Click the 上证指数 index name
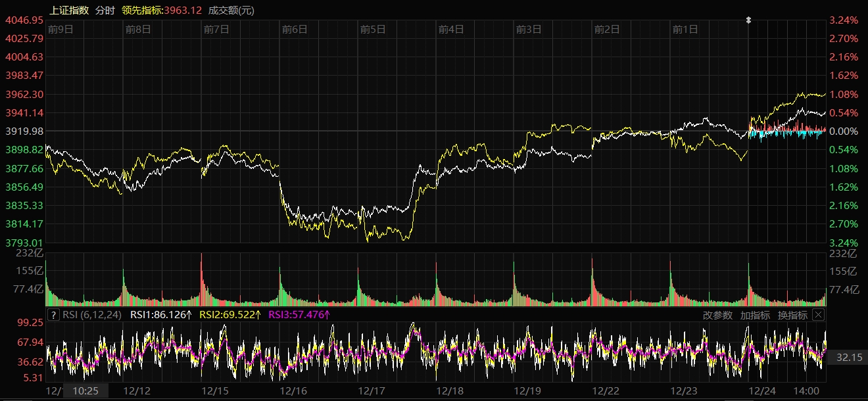868x401 pixels. tap(69, 10)
